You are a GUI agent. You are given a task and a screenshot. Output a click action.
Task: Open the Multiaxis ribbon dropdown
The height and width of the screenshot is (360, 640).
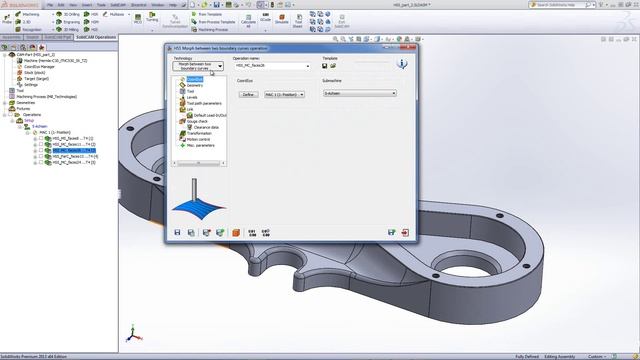[x=129, y=14]
